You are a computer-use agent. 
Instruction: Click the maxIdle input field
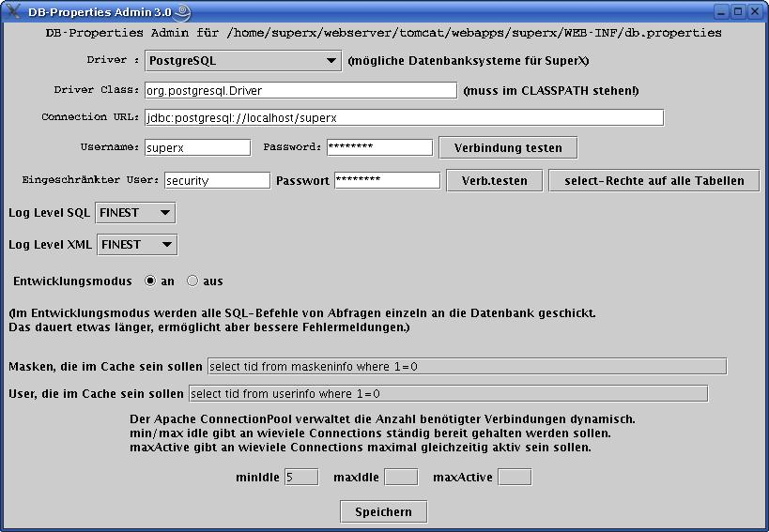pyautogui.click(x=401, y=478)
